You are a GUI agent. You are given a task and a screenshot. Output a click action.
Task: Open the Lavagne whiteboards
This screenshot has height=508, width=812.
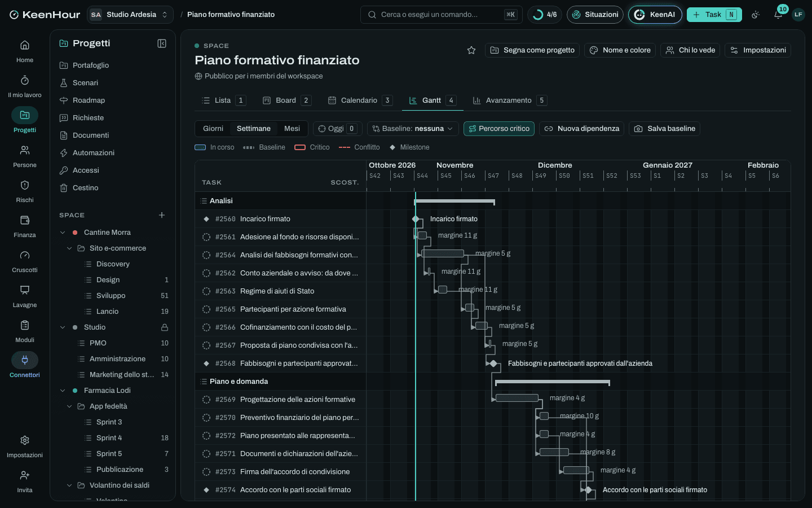pyautogui.click(x=25, y=296)
